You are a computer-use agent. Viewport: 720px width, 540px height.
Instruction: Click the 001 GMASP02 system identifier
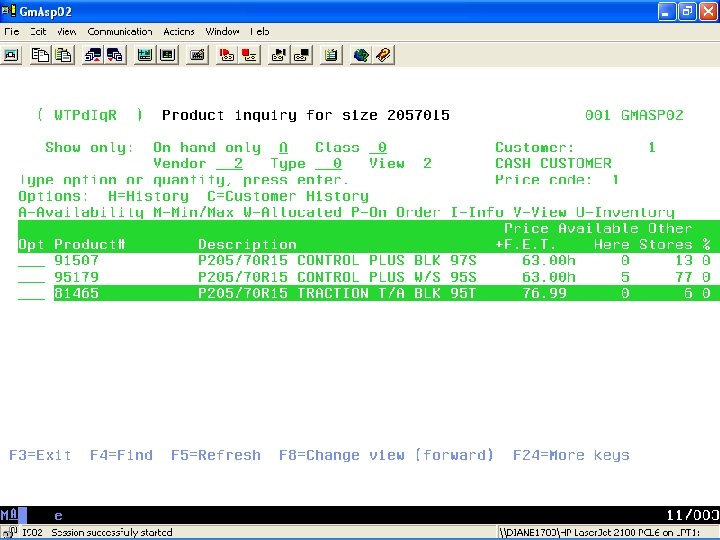[x=634, y=115]
